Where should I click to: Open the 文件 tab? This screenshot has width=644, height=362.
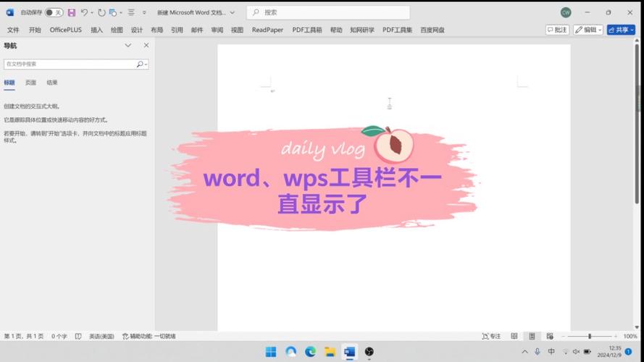click(x=13, y=30)
